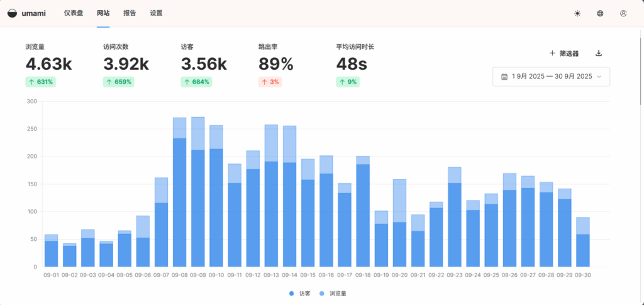Click the 浏览量 4.63k metric

(x=48, y=64)
